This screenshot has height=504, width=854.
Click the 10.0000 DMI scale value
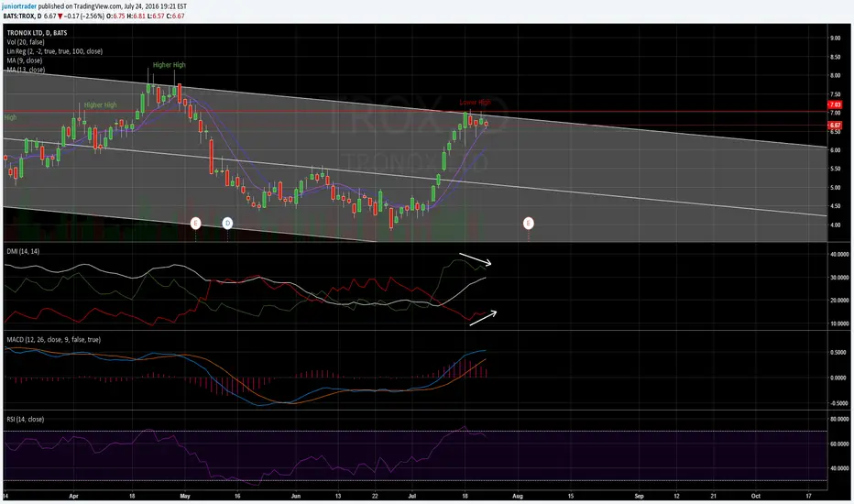point(839,323)
